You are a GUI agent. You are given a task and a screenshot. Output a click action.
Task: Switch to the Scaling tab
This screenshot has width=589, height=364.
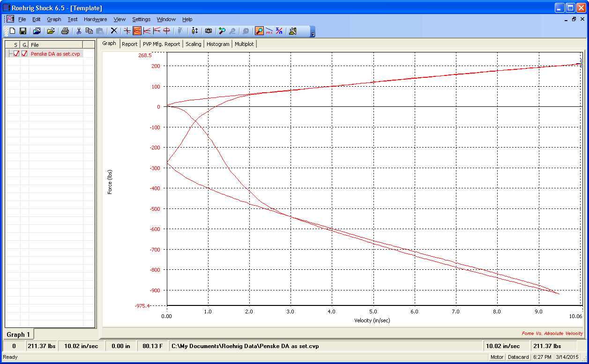pos(193,44)
